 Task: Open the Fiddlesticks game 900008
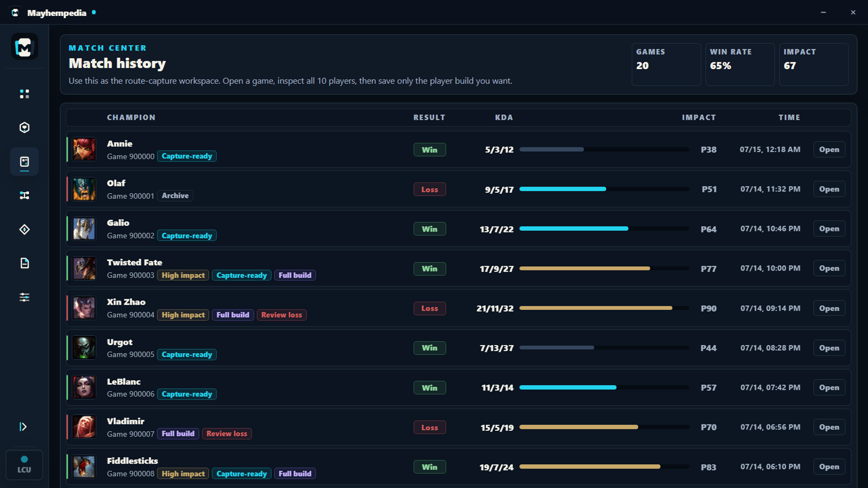[x=829, y=467]
